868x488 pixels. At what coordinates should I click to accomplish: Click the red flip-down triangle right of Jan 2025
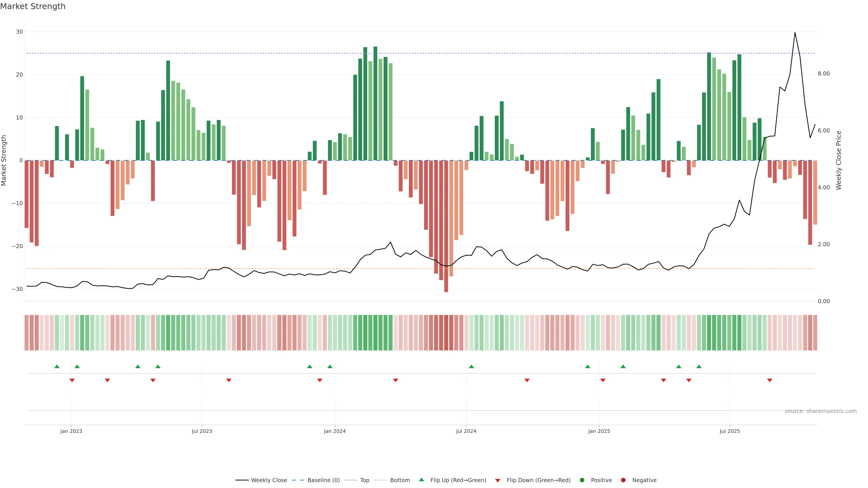coord(603,380)
